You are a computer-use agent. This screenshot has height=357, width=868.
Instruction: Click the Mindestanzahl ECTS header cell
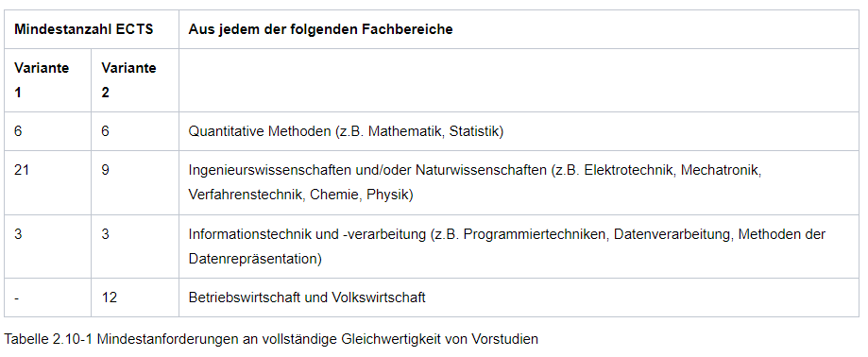(x=92, y=29)
